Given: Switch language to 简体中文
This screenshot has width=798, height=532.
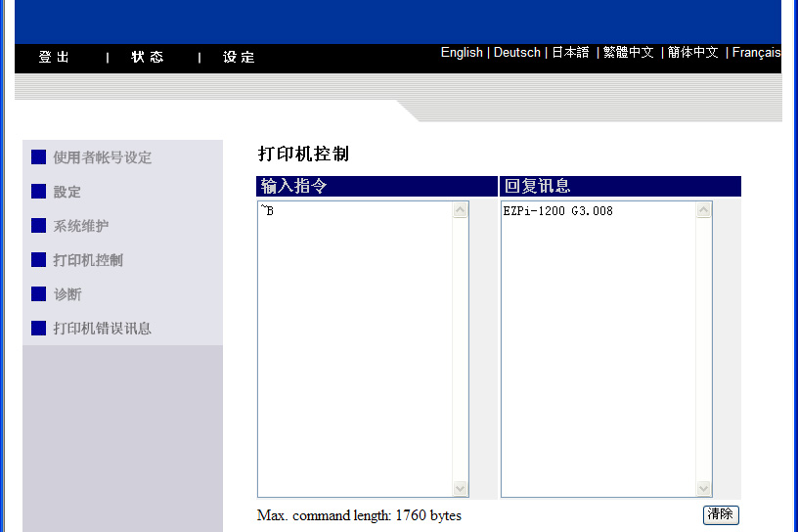Looking at the screenshot, I should [693, 53].
